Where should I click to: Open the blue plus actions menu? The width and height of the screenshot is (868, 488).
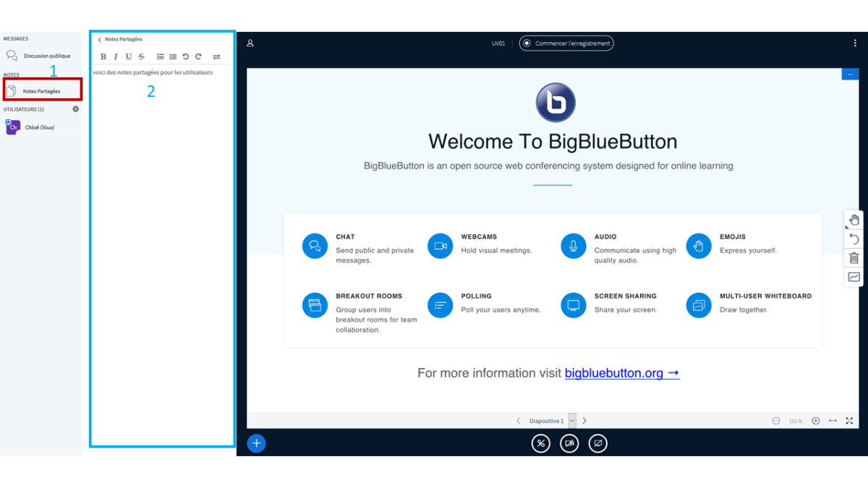pos(257,443)
